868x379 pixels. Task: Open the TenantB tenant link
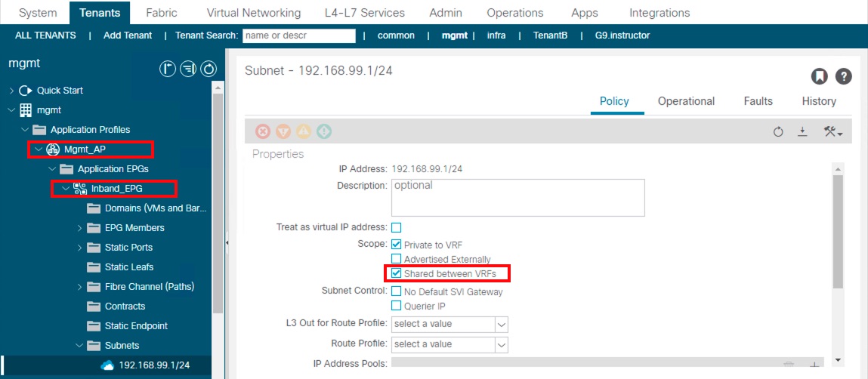coord(550,35)
